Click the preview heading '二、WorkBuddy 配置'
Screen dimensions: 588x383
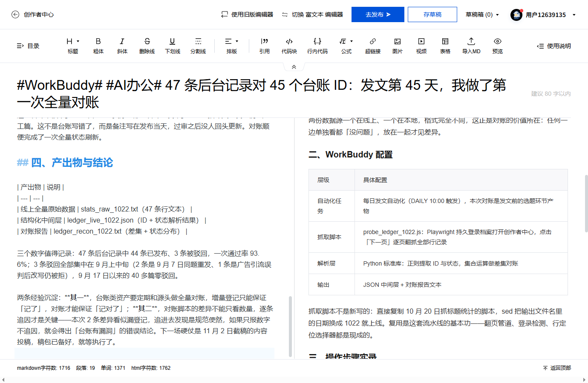click(x=350, y=154)
